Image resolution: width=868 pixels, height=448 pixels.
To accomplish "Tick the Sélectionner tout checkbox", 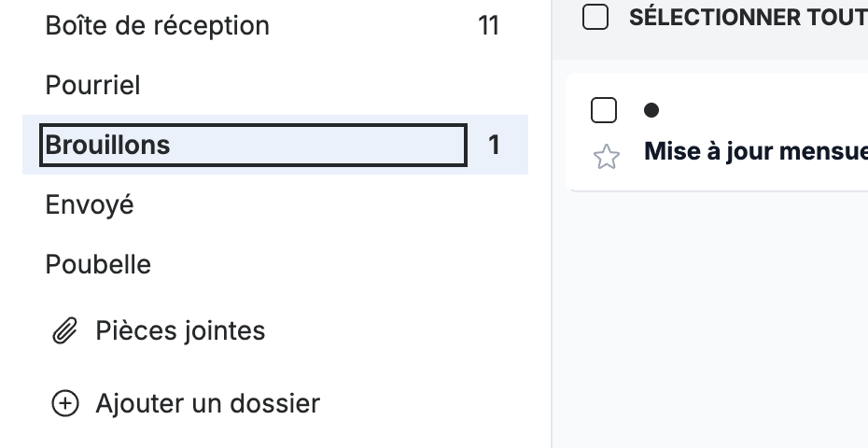I will click(595, 17).
